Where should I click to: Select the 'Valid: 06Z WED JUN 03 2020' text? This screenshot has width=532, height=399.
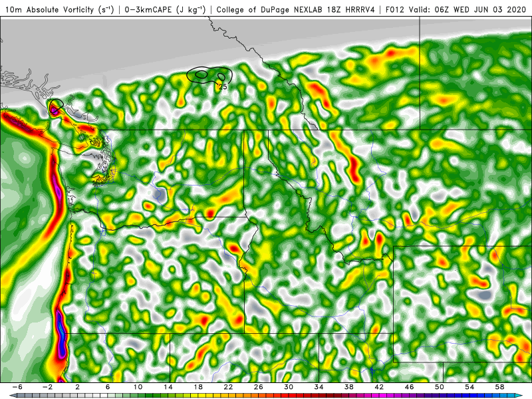[x=469, y=10]
